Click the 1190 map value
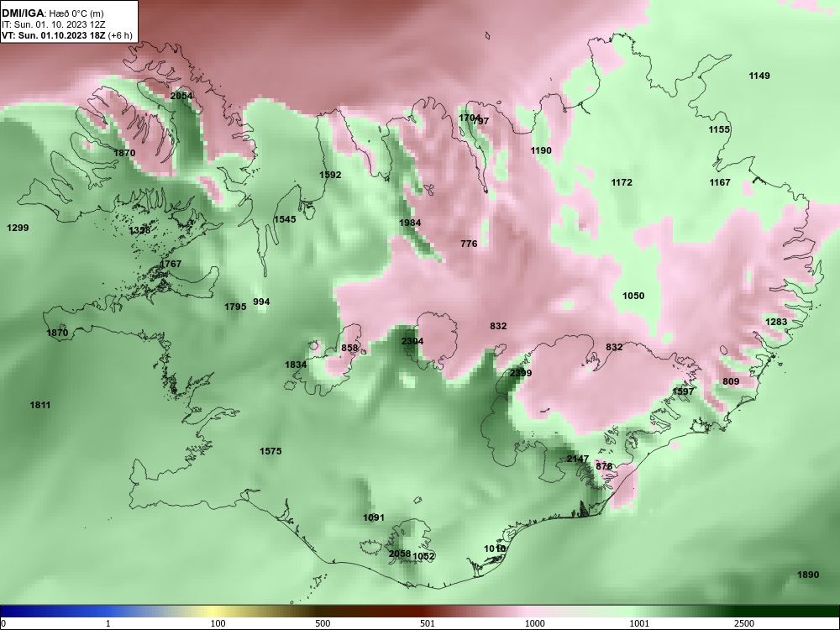The height and width of the screenshot is (630, 840). (x=541, y=150)
